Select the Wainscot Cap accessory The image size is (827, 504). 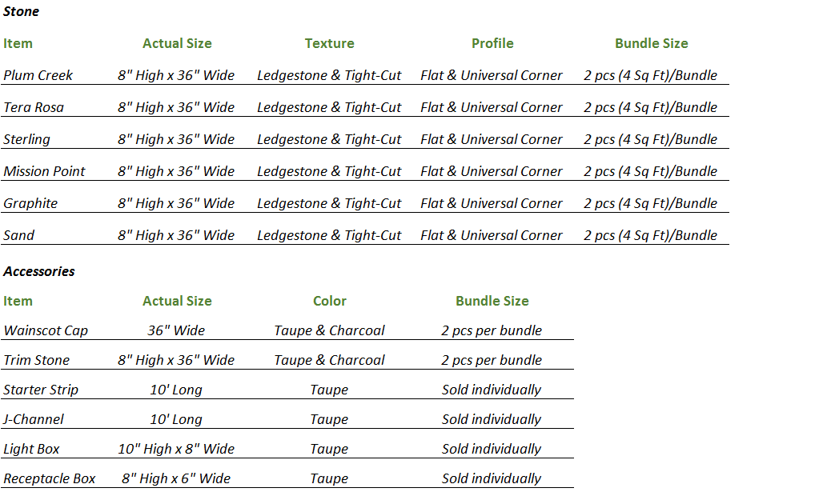coord(46,330)
